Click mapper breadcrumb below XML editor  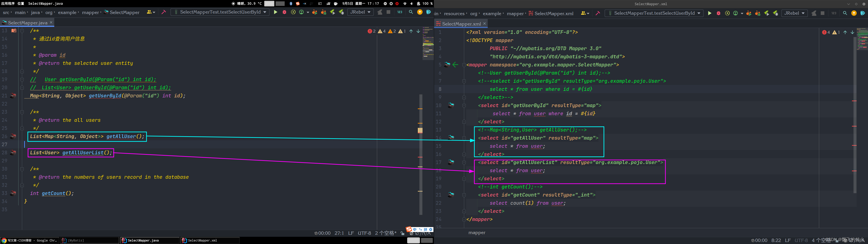477,232
